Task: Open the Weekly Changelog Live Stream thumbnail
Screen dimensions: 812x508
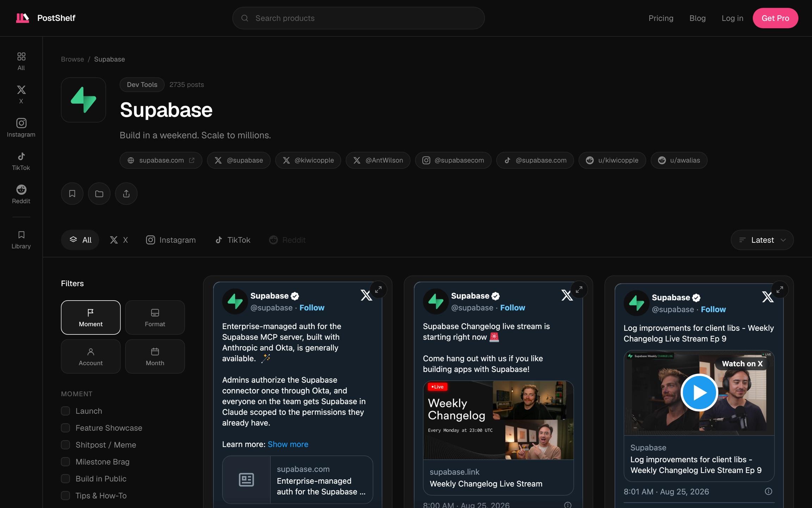Action: 498,420
